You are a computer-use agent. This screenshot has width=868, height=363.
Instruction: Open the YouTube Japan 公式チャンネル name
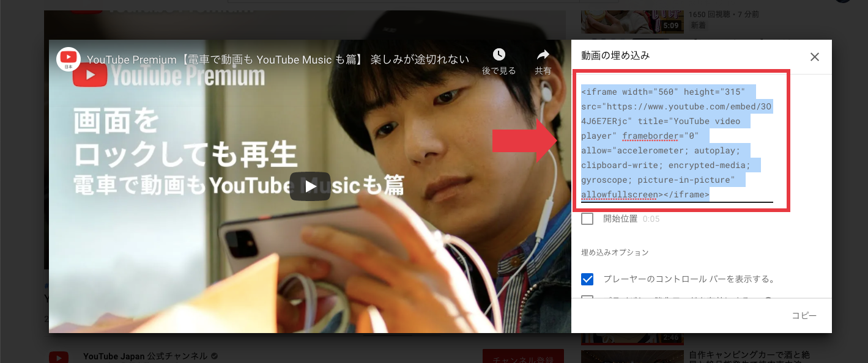(x=146, y=356)
